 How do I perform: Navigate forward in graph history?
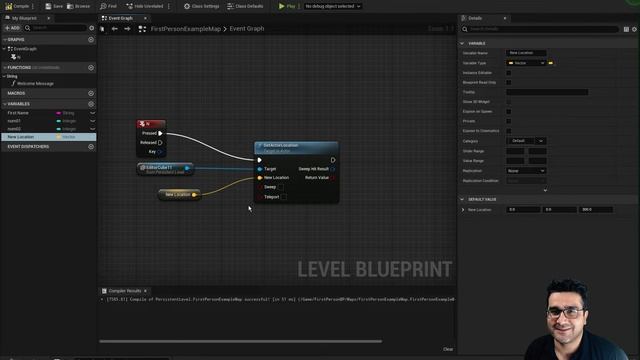[127, 29]
